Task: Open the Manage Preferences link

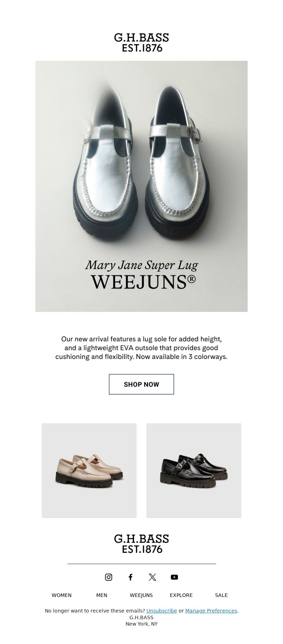Action: (211, 611)
